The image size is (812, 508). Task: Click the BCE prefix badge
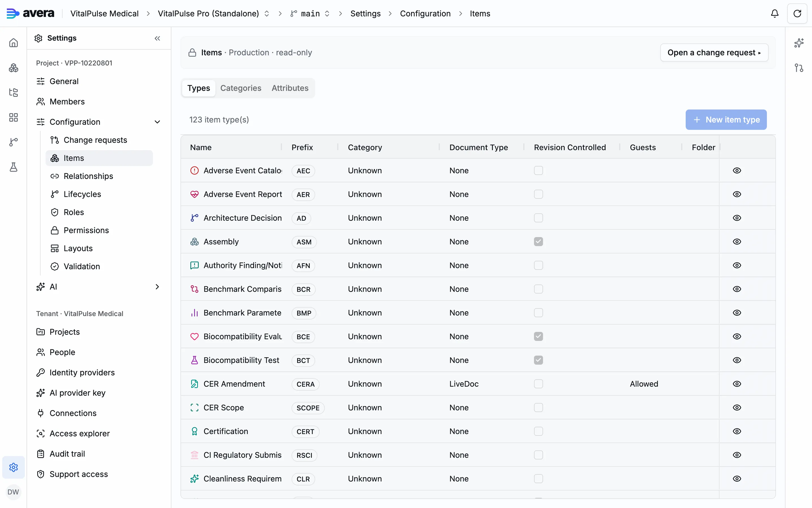303,337
